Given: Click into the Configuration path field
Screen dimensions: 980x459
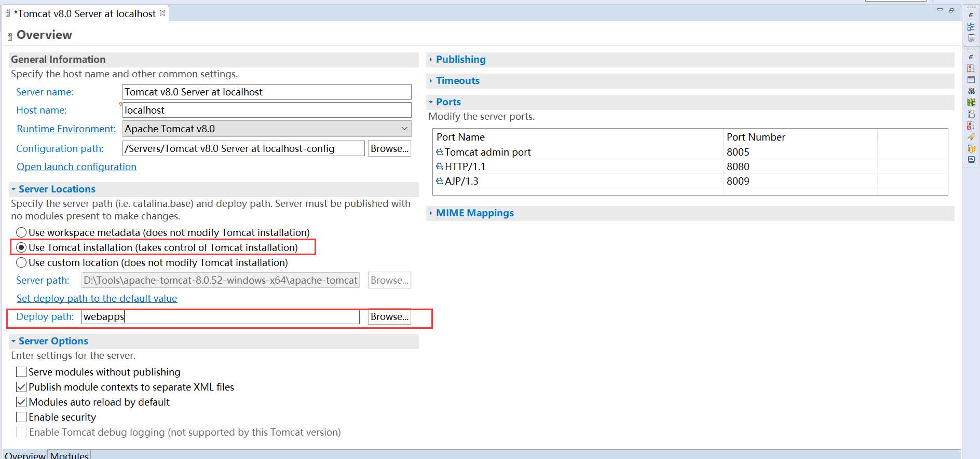Looking at the screenshot, I should pos(243,148).
